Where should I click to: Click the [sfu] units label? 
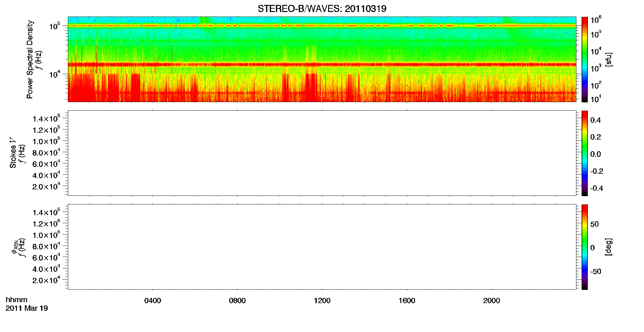tap(608, 59)
